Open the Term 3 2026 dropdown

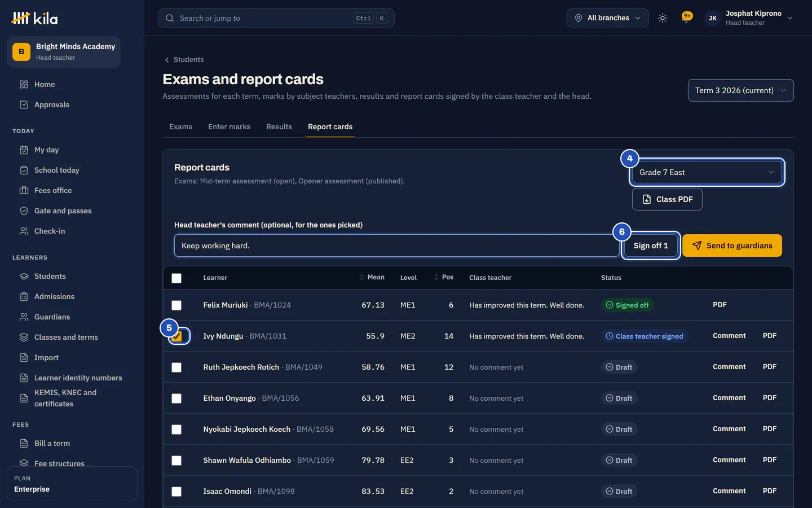pyautogui.click(x=740, y=90)
